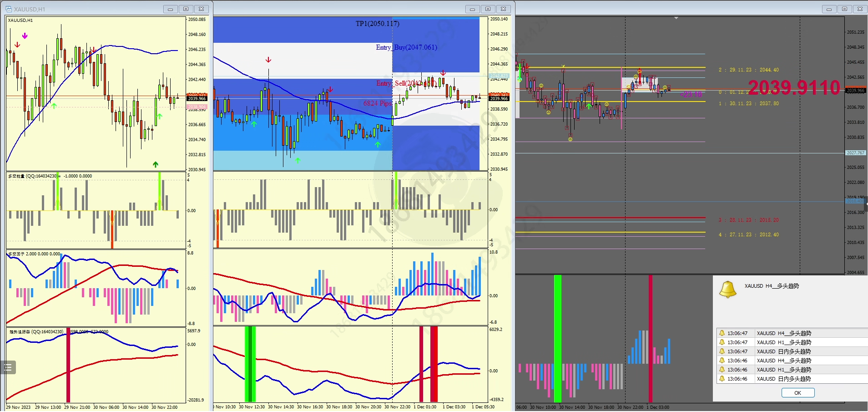This screenshot has width=868, height=412.
Task: Close the middle chart window
Action: click(503, 9)
